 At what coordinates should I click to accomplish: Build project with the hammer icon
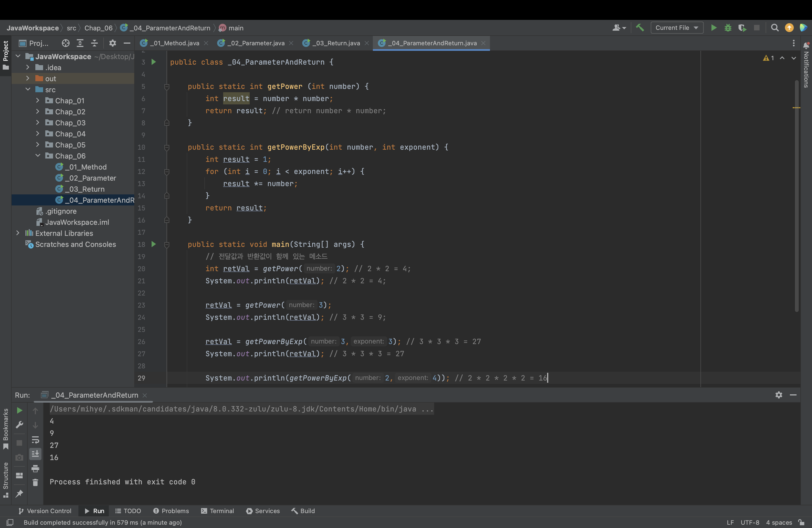(640, 28)
